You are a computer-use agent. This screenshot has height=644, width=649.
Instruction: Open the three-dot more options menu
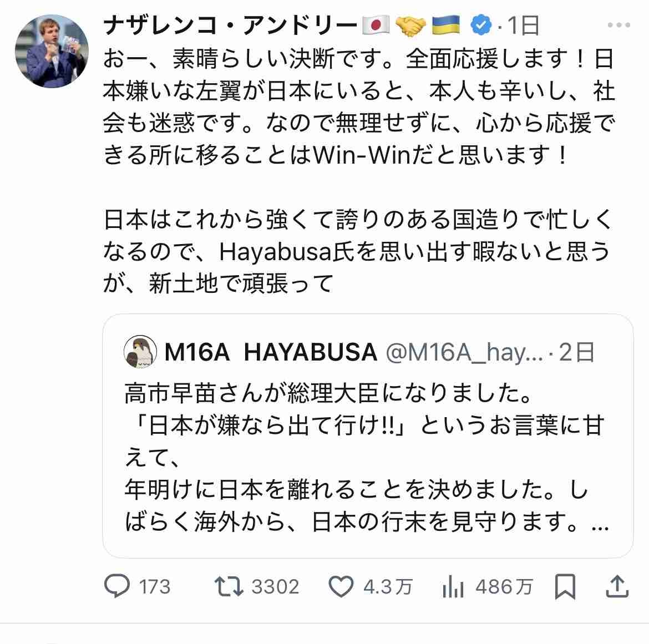pyautogui.click(x=618, y=26)
